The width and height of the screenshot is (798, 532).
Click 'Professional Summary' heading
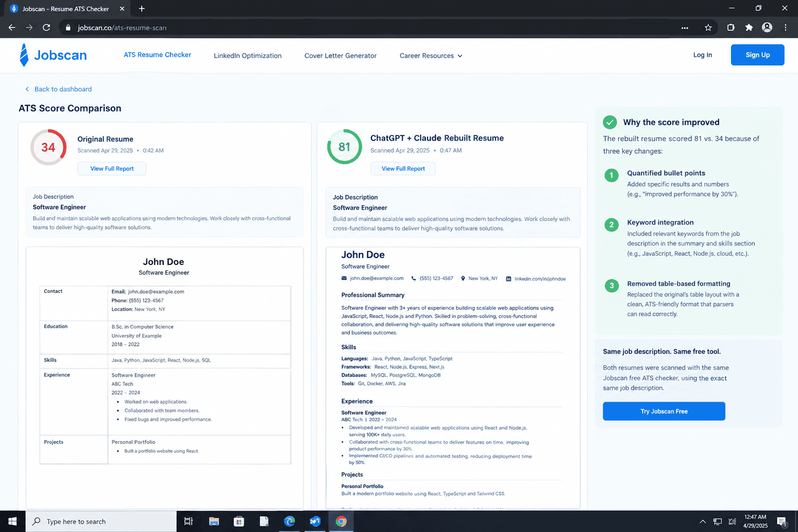coord(373,295)
